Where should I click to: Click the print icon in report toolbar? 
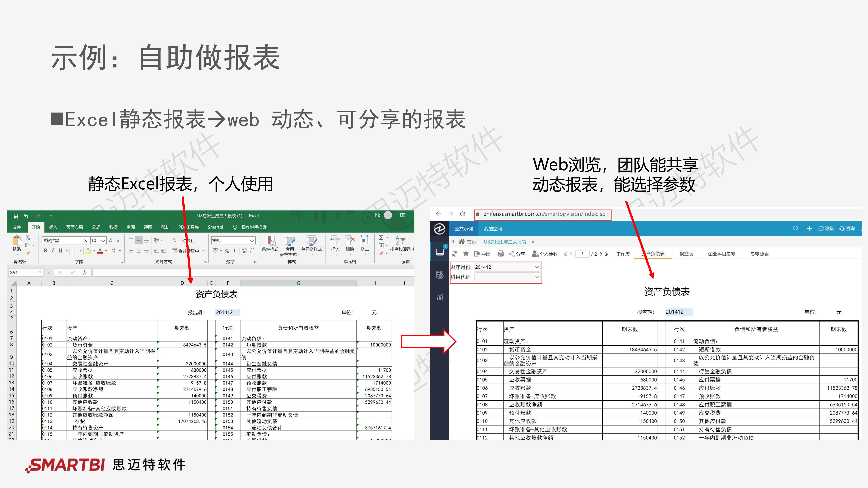500,254
